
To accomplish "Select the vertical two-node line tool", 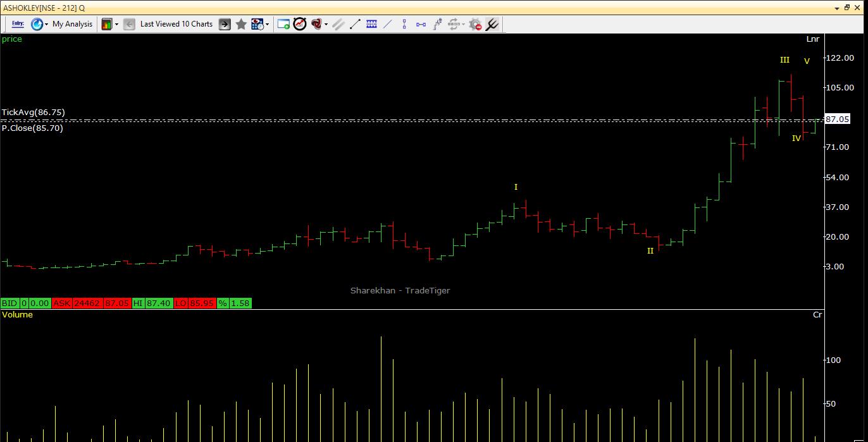I will pyautogui.click(x=404, y=24).
